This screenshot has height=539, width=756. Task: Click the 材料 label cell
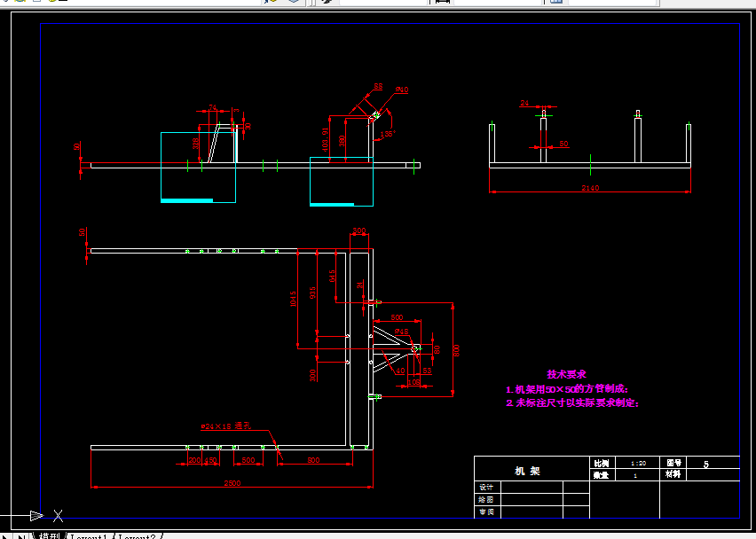(x=673, y=474)
